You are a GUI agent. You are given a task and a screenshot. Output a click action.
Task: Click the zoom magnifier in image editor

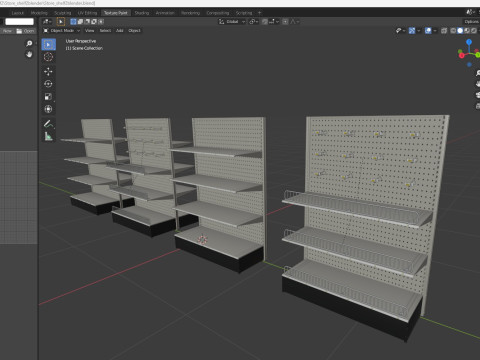coord(29,43)
